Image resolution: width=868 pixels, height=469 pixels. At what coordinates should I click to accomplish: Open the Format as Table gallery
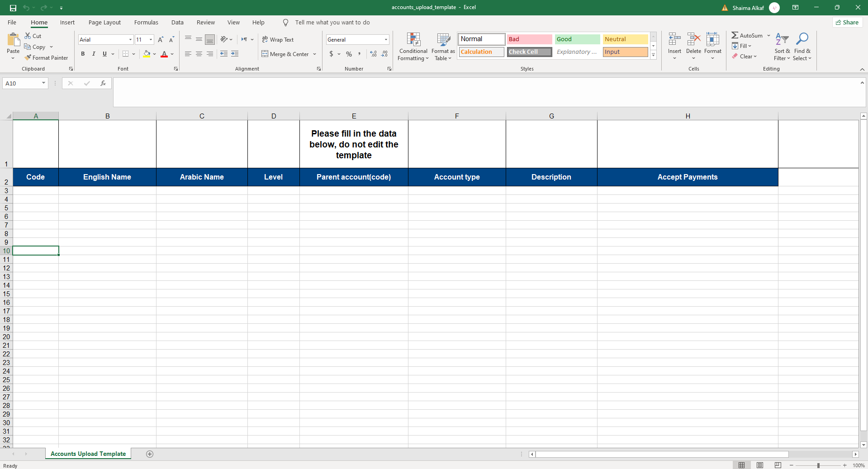443,40
